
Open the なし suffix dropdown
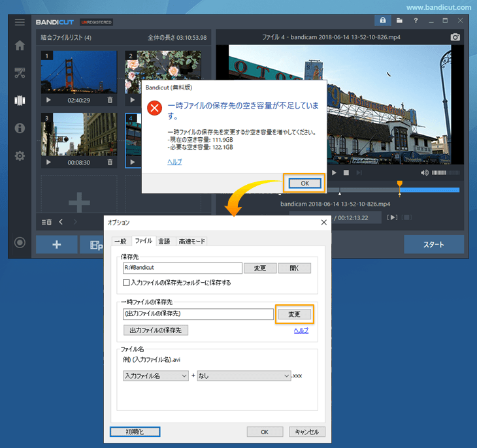tap(244, 376)
